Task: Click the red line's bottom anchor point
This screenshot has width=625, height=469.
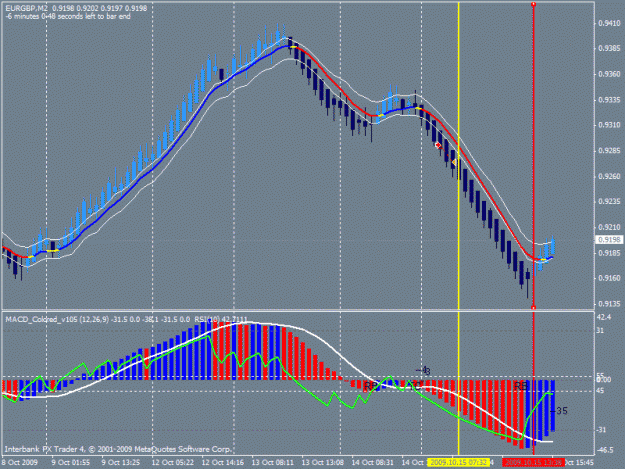Action: point(533,307)
